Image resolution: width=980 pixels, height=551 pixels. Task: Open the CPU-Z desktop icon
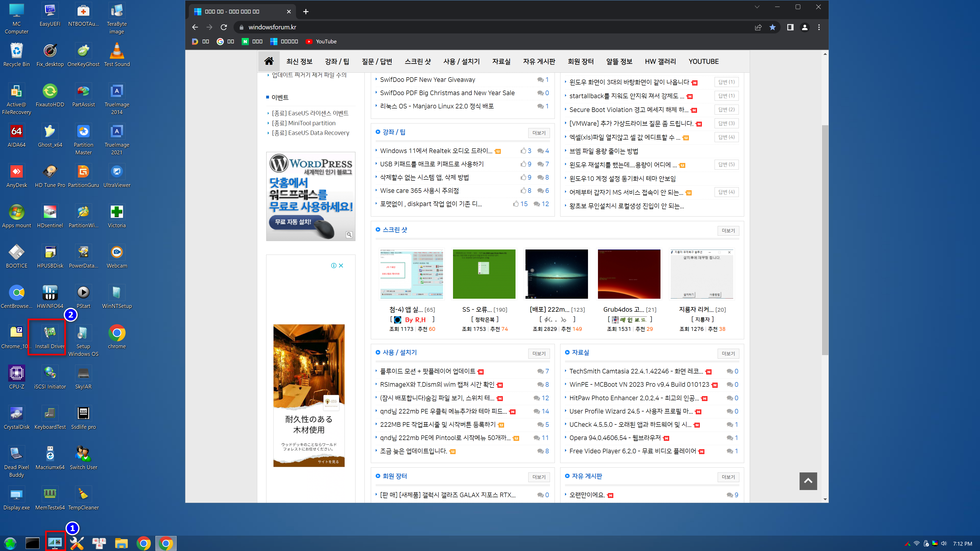16,378
